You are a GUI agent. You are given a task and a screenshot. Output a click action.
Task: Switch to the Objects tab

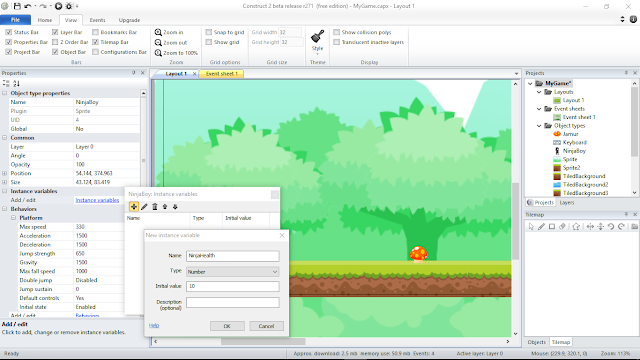[536, 342]
